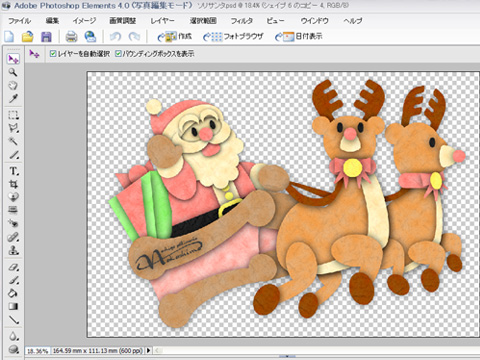Image resolution: width=480 pixels, height=360 pixels.
Task: Select the Gradient tool
Action: [x=13, y=306]
